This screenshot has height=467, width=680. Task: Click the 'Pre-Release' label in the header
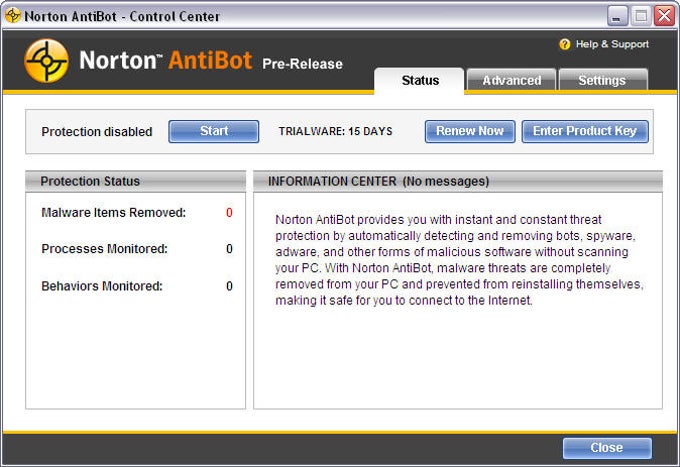pyautogui.click(x=302, y=64)
